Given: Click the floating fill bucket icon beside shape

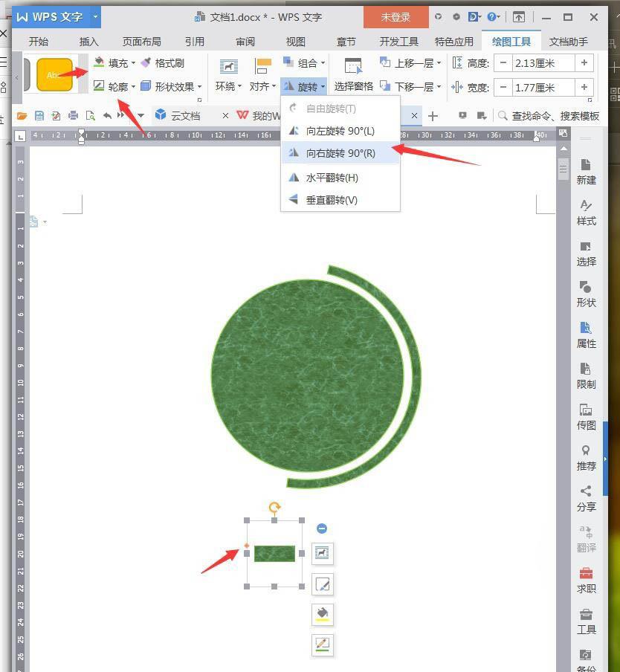Looking at the screenshot, I should point(322,614).
